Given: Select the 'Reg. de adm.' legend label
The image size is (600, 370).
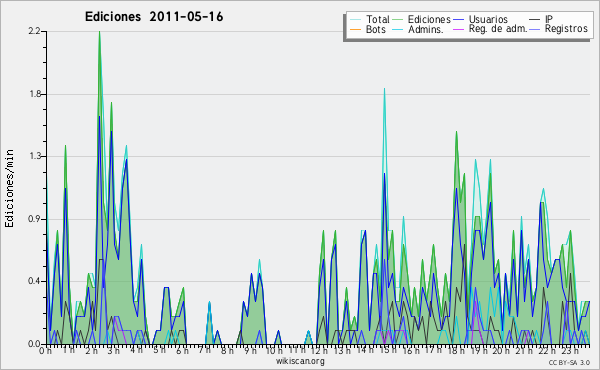Looking at the screenshot, I should point(498,29).
